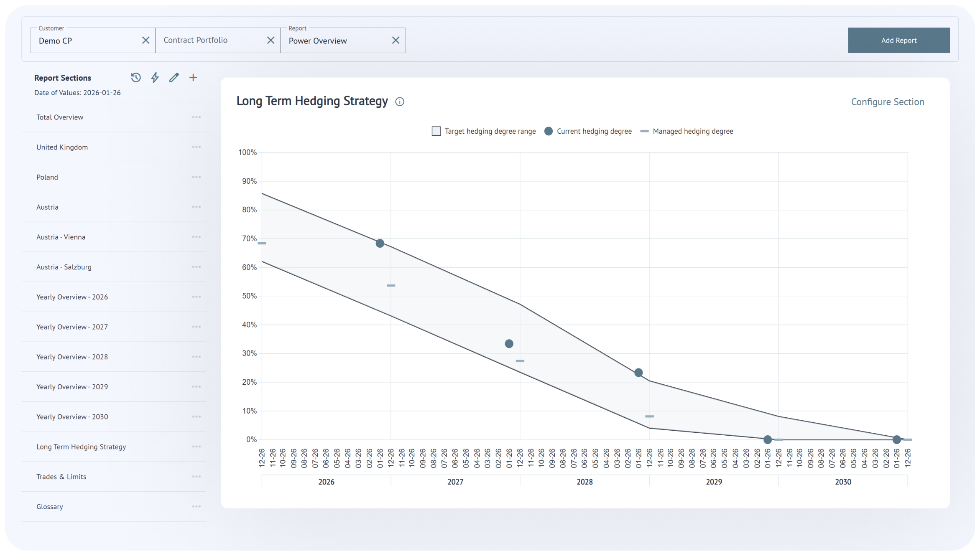Screen dimensions: 980x556
Task: Click info icon beside Long Term Hedging Strategy
Action: pos(400,102)
